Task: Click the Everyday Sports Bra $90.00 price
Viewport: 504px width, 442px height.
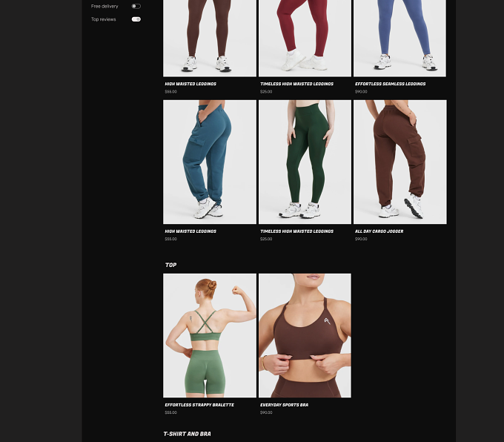Action: pyautogui.click(x=266, y=412)
